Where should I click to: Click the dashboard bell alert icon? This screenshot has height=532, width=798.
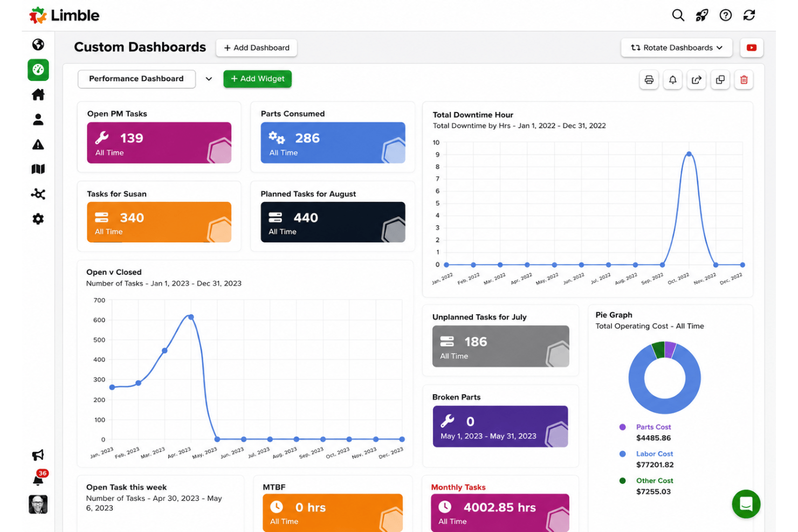point(672,80)
